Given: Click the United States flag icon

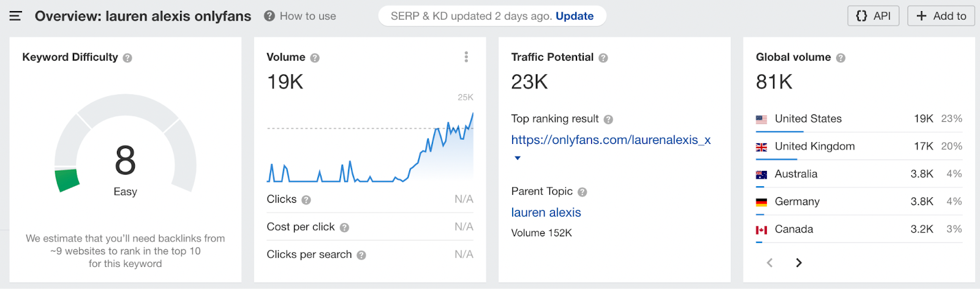Looking at the screenshot, I should pos(761,119).
